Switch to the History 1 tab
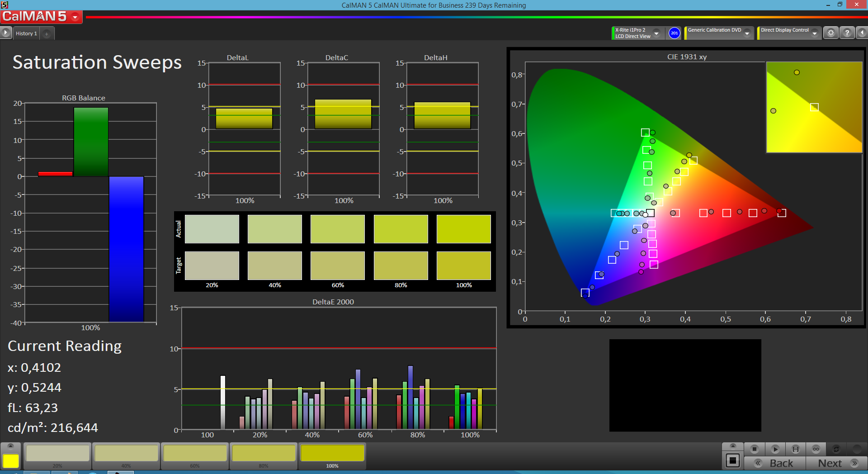The image size is (868, 474). click(x=26, y=33)
